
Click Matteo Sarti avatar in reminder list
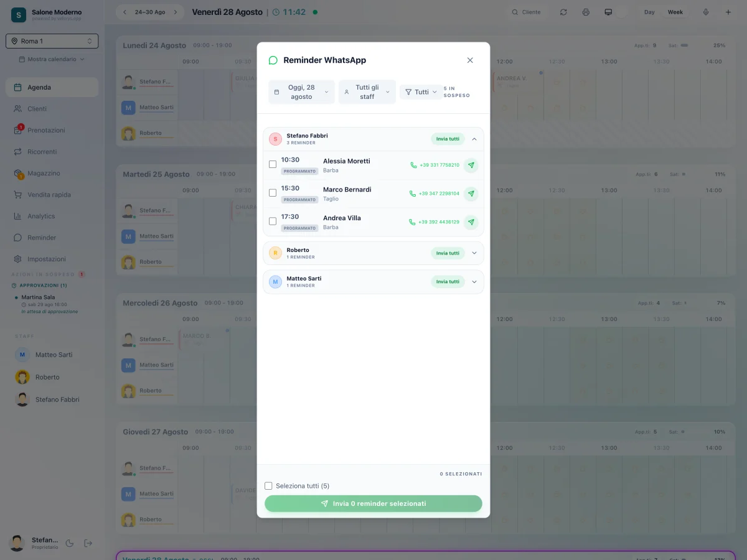click(275, 282)
